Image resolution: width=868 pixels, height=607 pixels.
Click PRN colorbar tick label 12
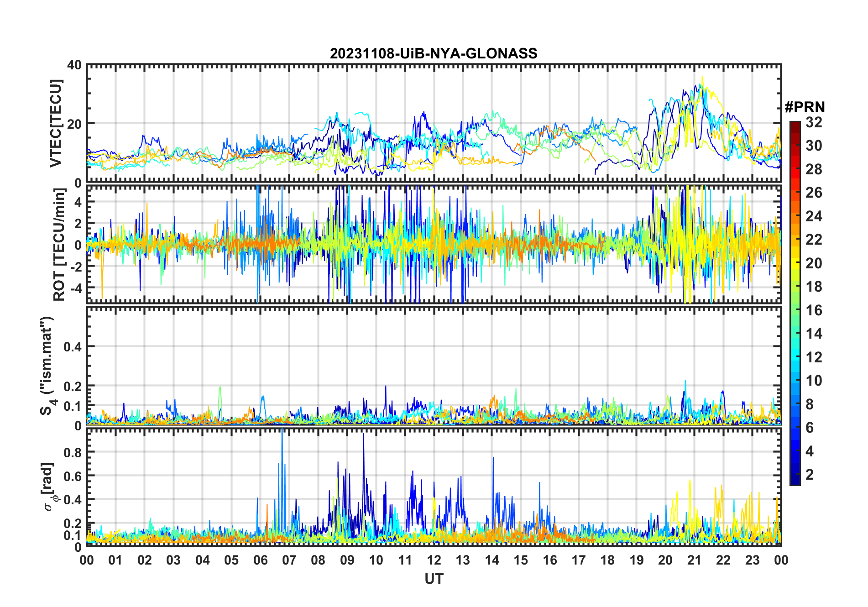pyautogui.click(x=814, y=357)
